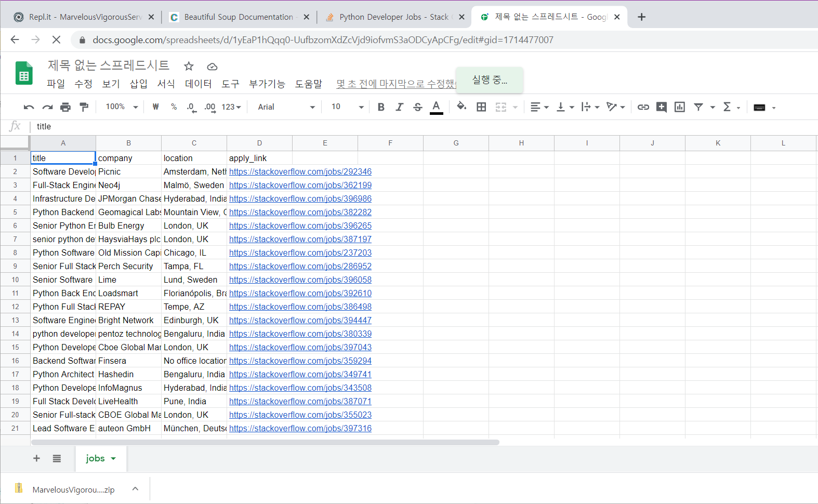Open the 수정 menu
Image resolution: width=818 pixels, height=504 pixels.
coord(83,84)
